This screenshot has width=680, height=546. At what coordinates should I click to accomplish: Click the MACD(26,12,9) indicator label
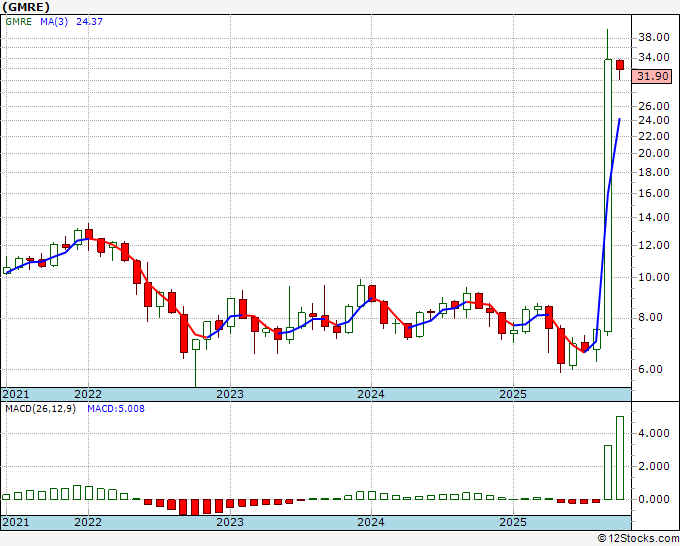click(x=41, y=409)
